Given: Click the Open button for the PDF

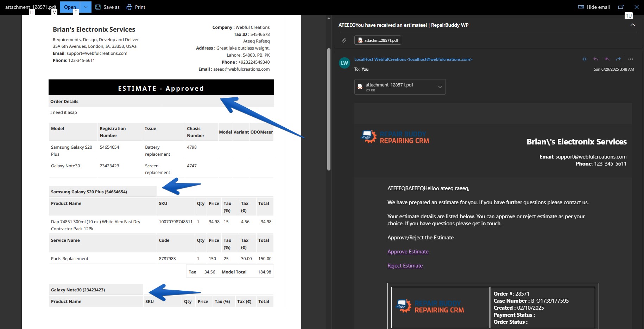Looking at the screenshot, I should coord(70,7).
